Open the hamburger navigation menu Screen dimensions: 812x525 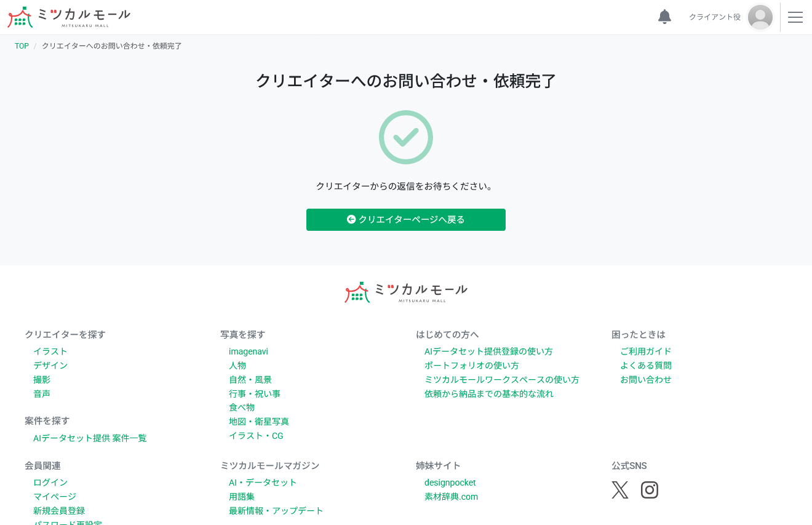click(795, 17)
